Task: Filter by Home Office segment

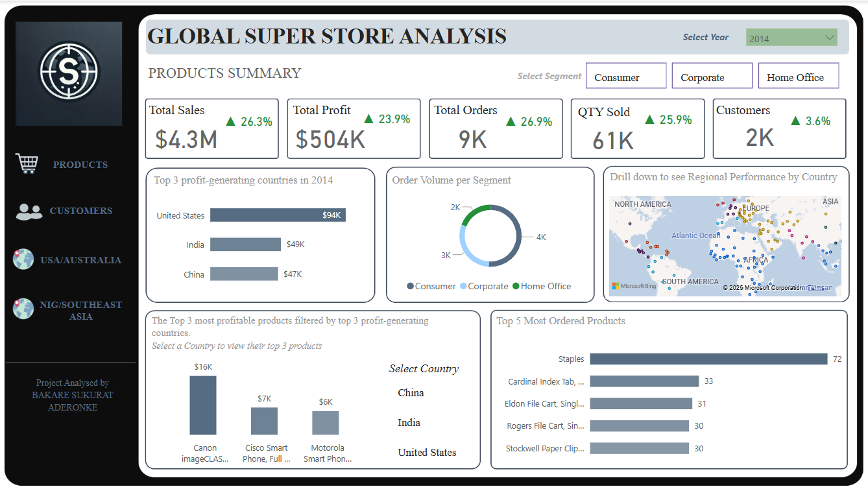Action: tap(799, 76)
